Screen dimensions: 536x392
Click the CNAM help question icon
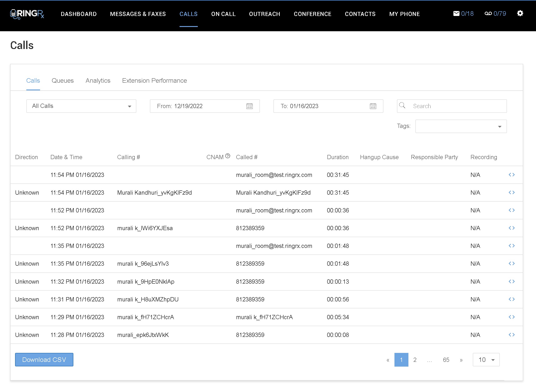[227, 156]
